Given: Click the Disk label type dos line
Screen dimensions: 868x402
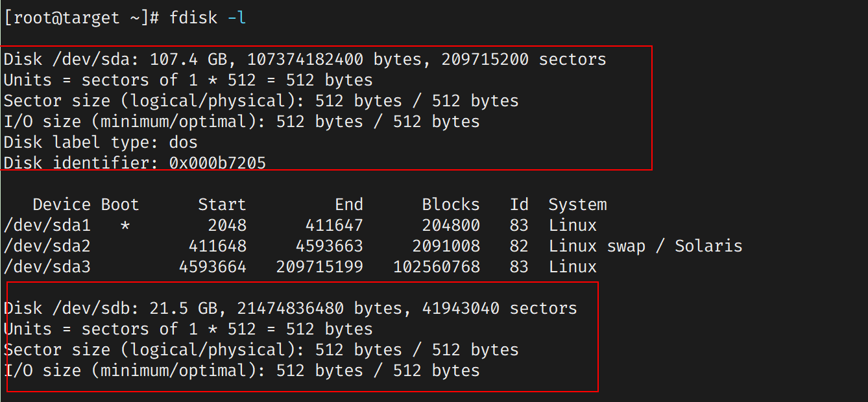Looking at the screenshot, I should pos(101,143).
